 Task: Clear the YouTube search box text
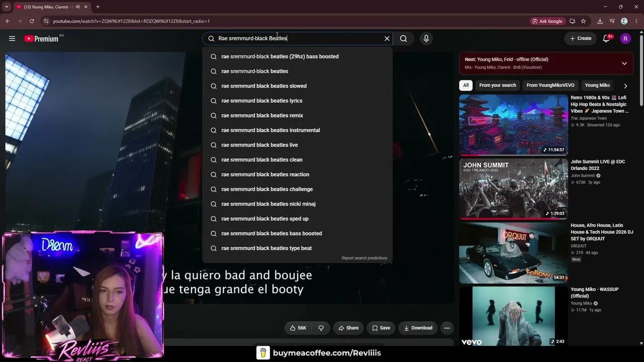tap(387, 38)
